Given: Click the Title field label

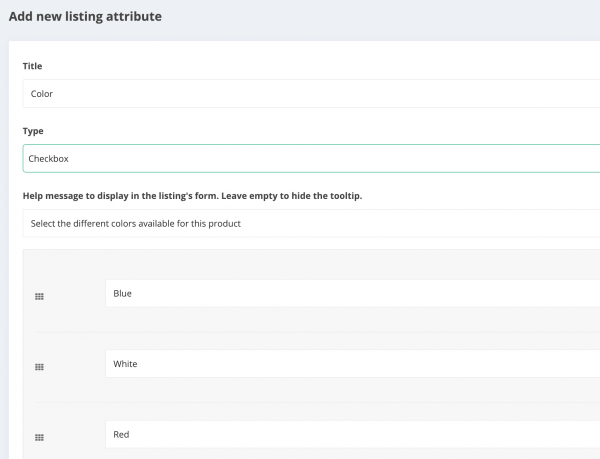Looking at the screenshot, I should coord(33,66).
